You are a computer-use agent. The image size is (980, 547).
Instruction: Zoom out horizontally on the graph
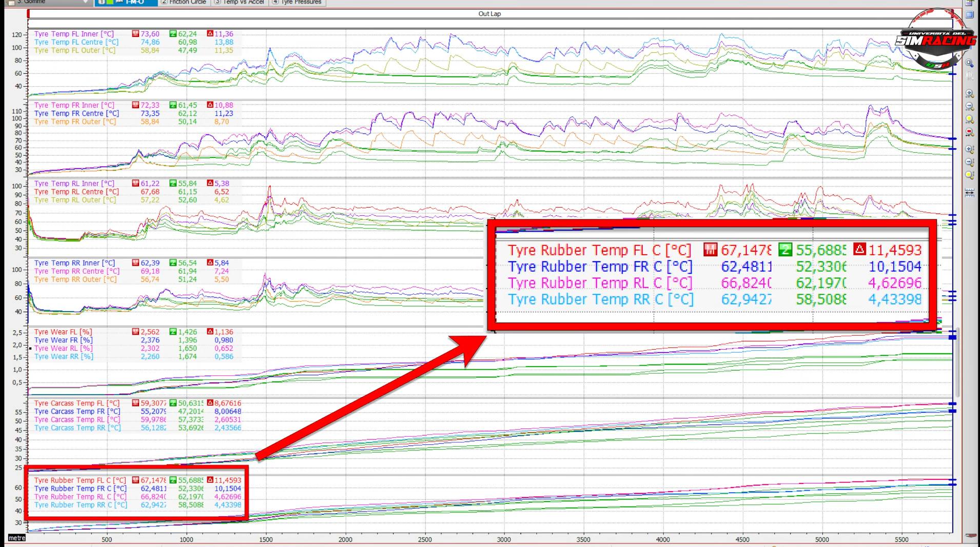coord(969,107)
